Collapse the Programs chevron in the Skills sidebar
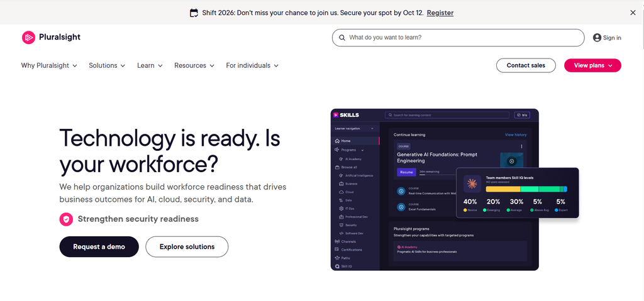Image resolution: width=644 pixels, height=301 pixels. 362,150
